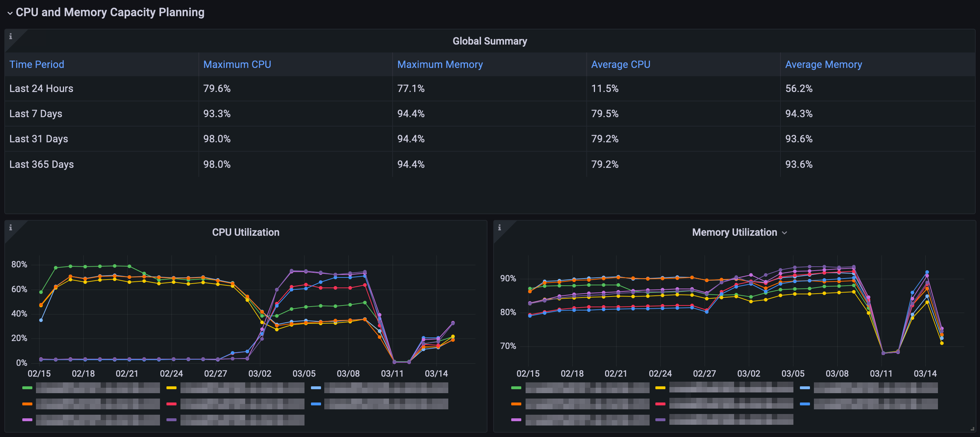Click the Global Summary panel info icon
The height and width of the screenshot is (437, 980).
click(x=11, y=37)
